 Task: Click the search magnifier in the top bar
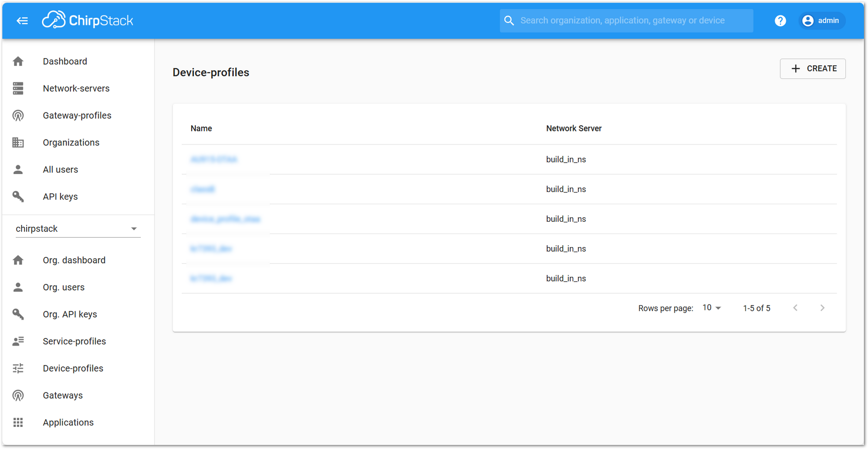(x=509, y=20)
